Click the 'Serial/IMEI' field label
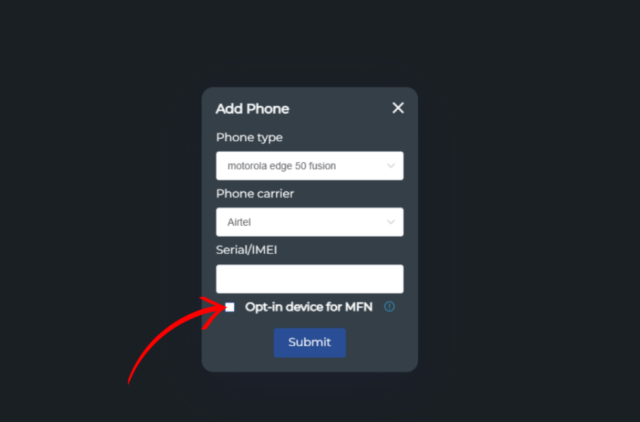The height and width of the screenshot is (422, 640). (x=247, y=250)
